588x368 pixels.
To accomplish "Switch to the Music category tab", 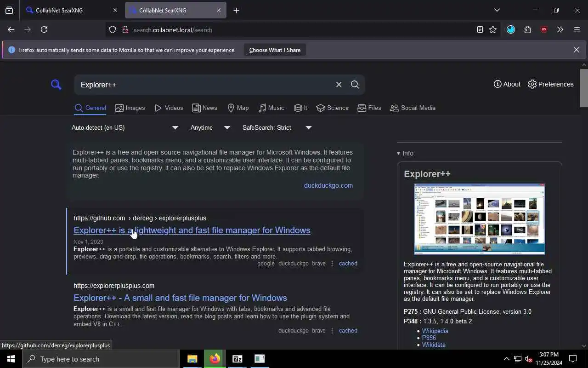I will click(x=271, y=108).
